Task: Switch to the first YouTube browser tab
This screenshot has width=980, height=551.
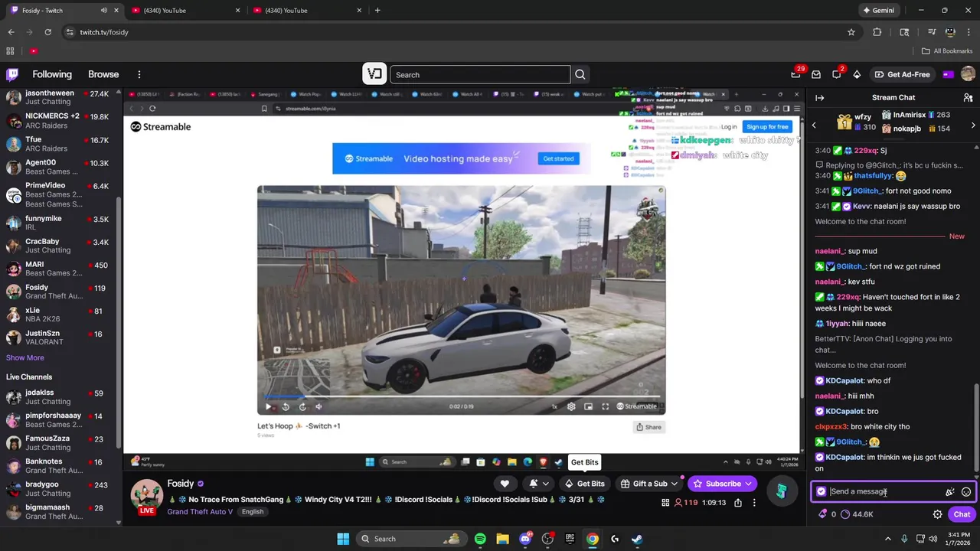Action: click(x=185, y=11)
